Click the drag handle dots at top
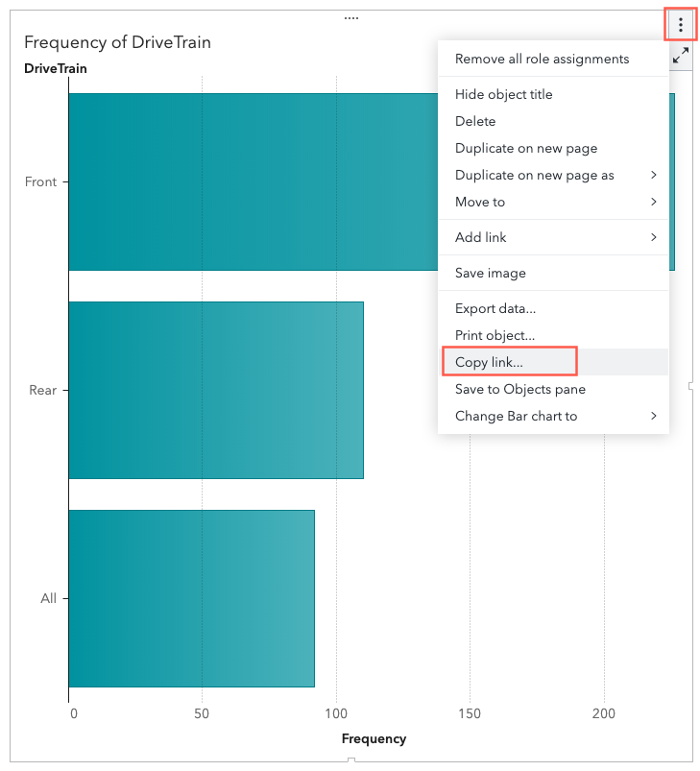Image resolution: width=700 pixels, height=771 pixels. (x=350, y=17)
